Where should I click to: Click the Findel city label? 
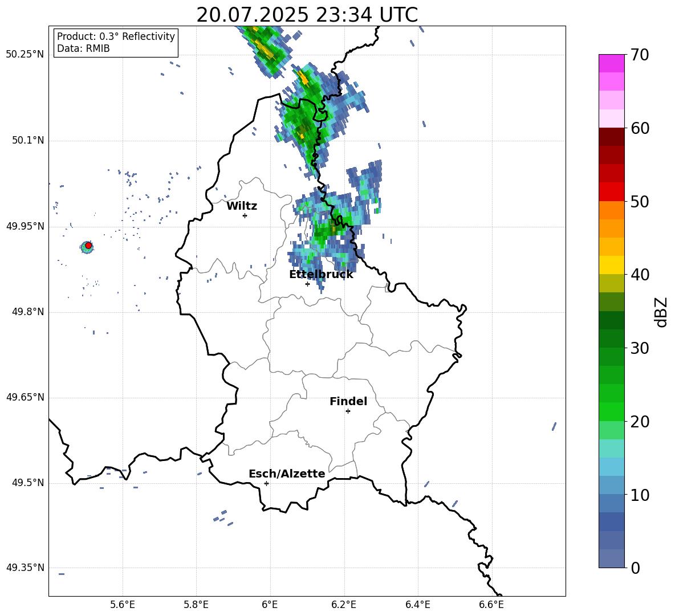click(348, 401)
